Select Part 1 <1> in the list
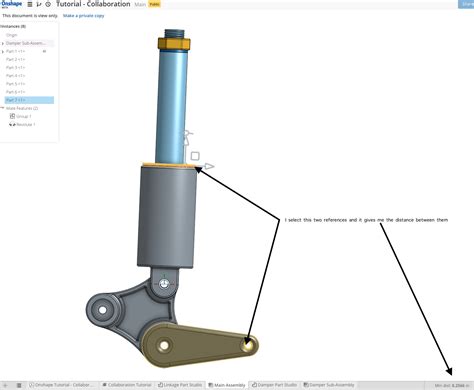Viewport: 474px width, 390px height. pos(15,51)
